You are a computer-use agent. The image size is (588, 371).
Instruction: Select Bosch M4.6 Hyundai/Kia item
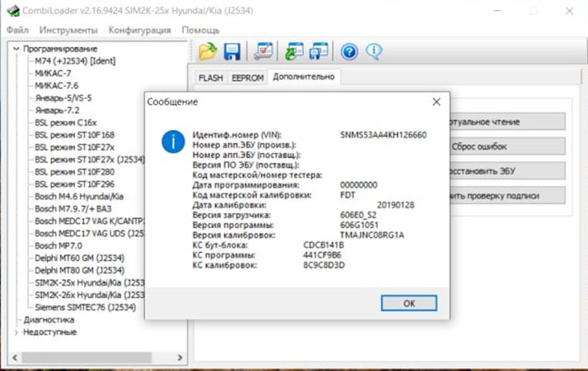coord(79,196)
